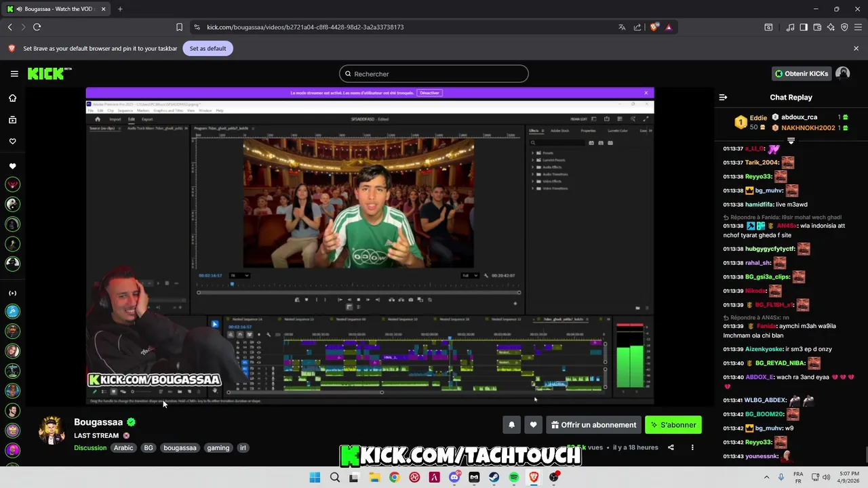Click the share page icon in address bar
The image size is (868, 488).
pyautogui.click(x=637, y=27)
